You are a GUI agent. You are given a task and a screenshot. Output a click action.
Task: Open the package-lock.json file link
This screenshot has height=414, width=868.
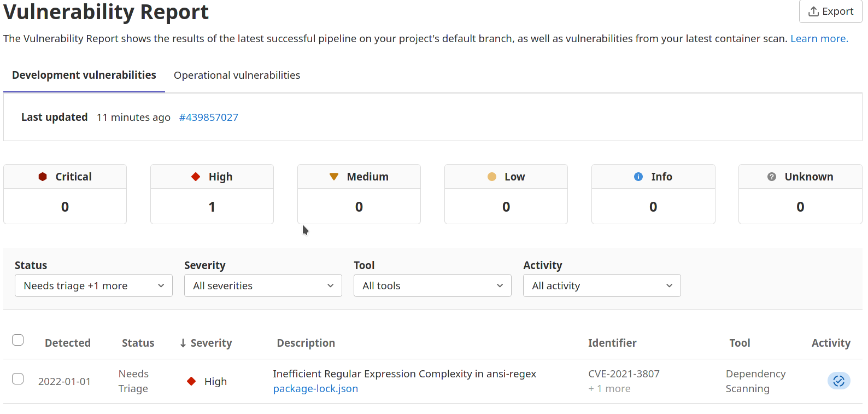[315, 389]
